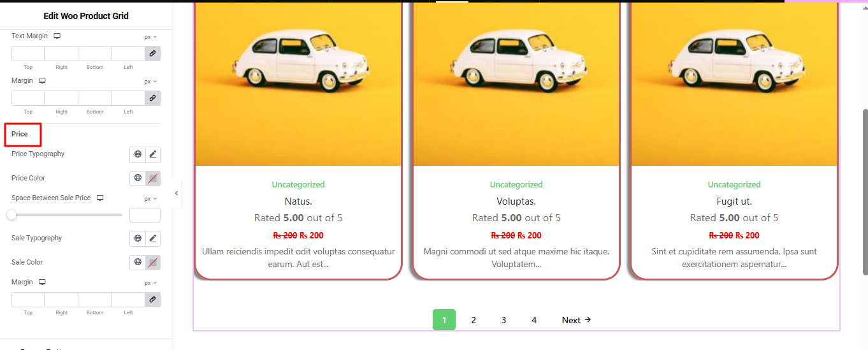Click the Sale Typography globe icon
868x350 pixels.
(x=138, y=238)
